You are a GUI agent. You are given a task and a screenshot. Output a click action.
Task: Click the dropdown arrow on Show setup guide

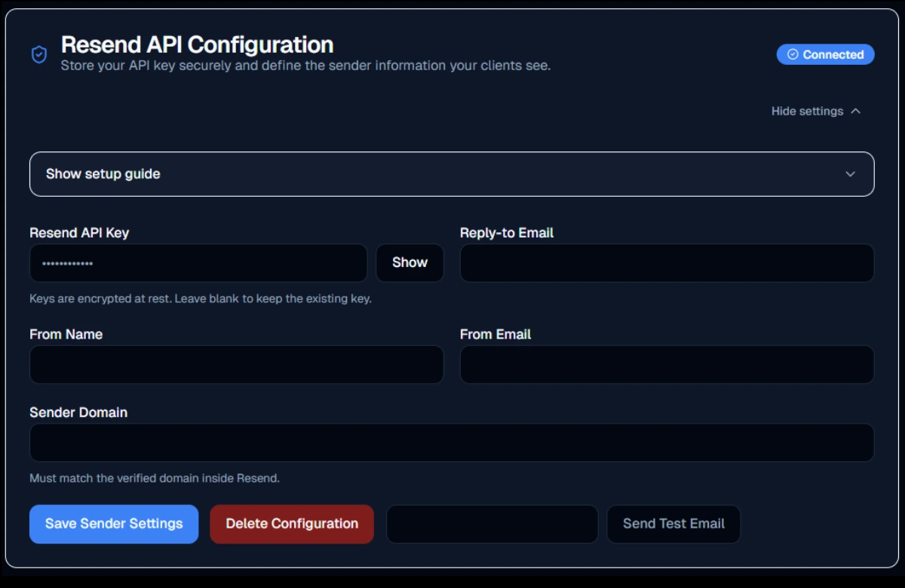coord(850,173)
